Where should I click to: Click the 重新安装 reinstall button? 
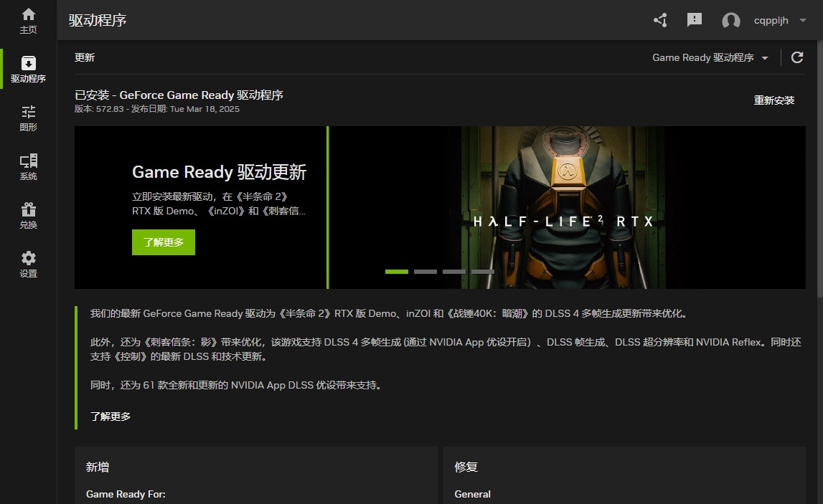pos(774,100)
